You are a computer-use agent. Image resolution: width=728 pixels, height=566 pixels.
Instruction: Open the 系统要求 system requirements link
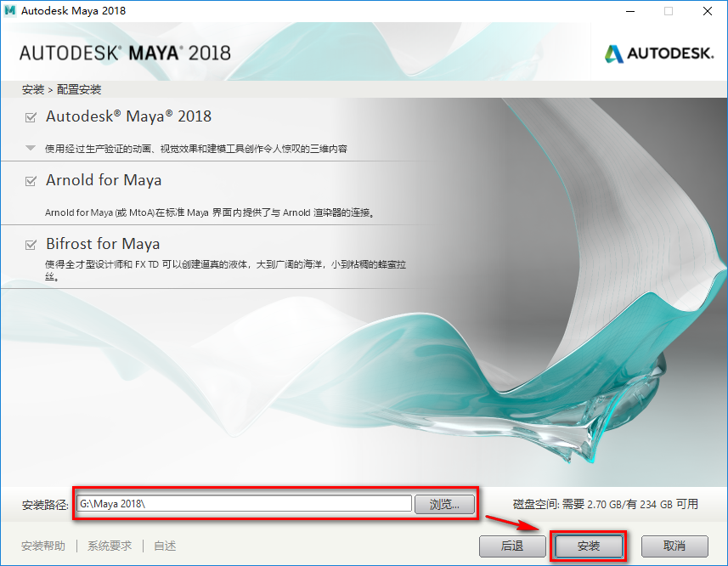(109, 546)
